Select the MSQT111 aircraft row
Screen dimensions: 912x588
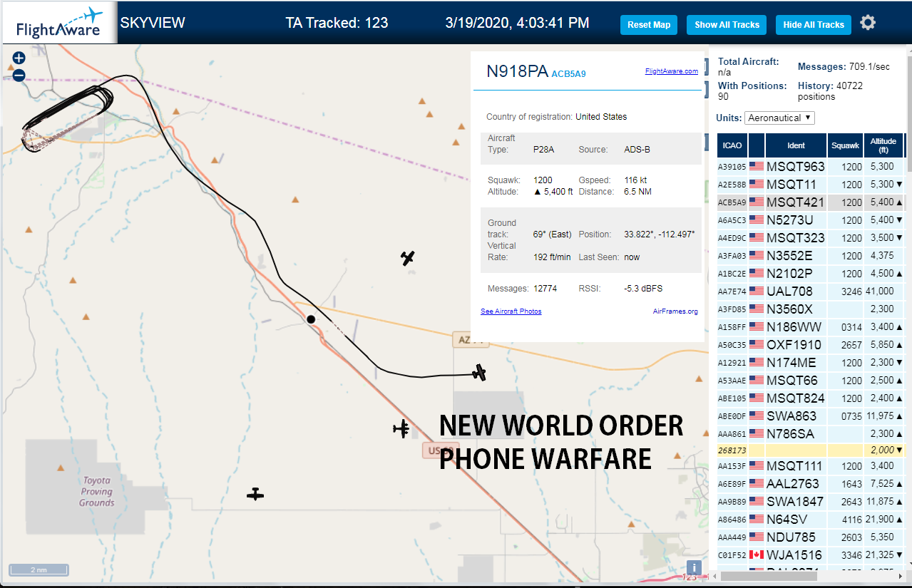[x=811, y=466]
